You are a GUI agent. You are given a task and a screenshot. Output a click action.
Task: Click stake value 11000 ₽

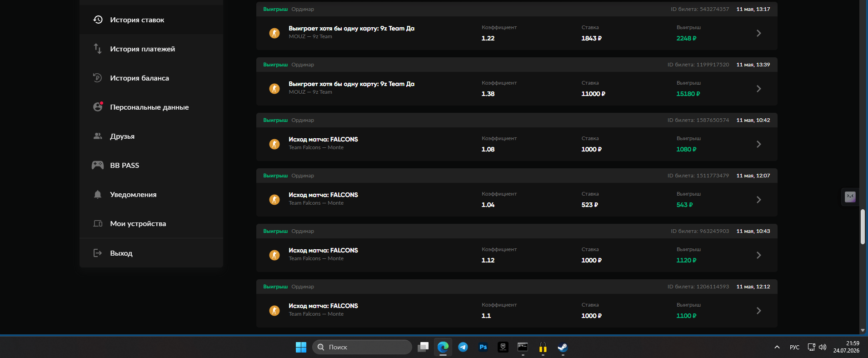pyautogui.click(x=593, y=94)
